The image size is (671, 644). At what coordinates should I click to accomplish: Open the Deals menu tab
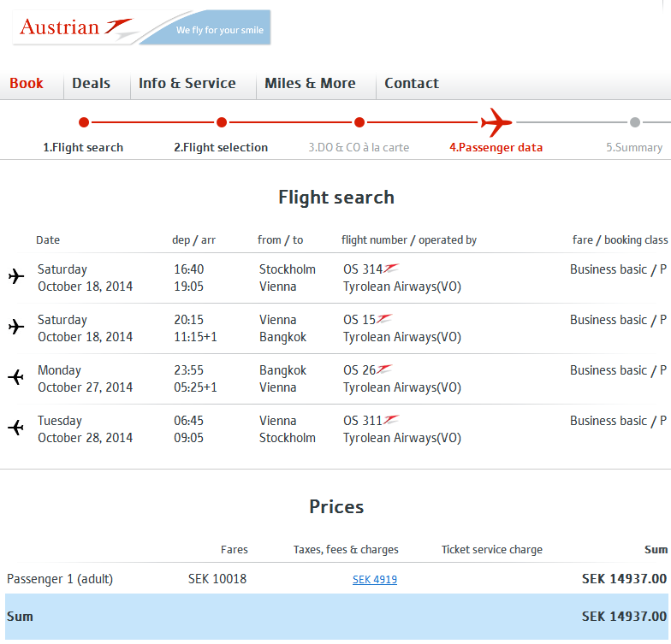coord(91,83)
